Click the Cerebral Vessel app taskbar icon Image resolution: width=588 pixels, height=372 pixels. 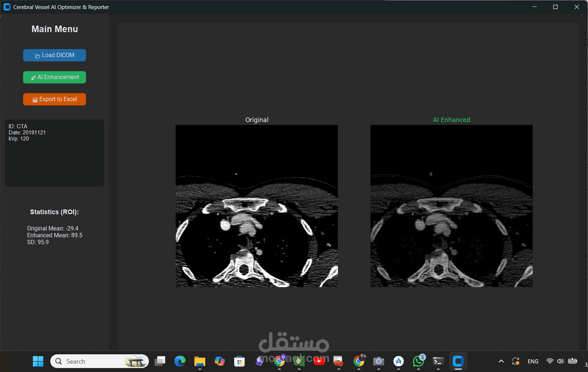[x=458, y=361]
